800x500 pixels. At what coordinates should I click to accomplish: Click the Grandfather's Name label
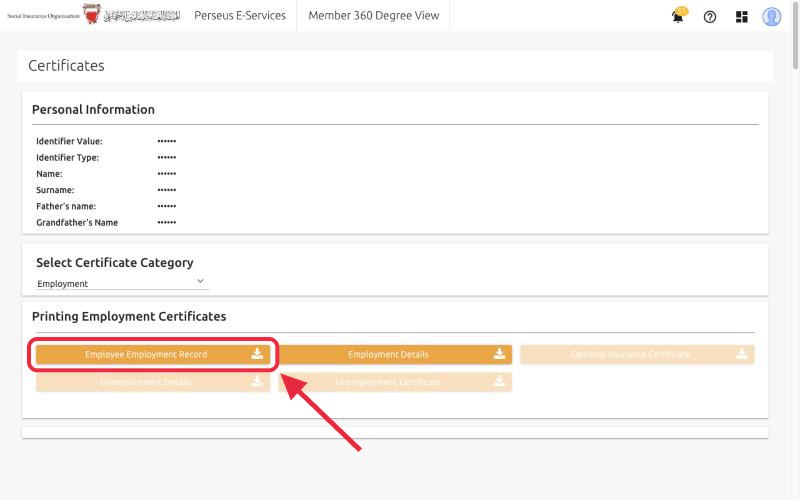77,222
